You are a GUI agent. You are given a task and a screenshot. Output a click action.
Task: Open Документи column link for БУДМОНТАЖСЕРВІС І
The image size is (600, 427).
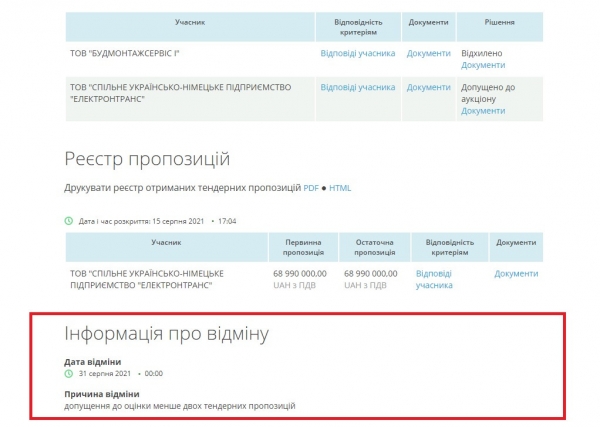coord(428,53)
